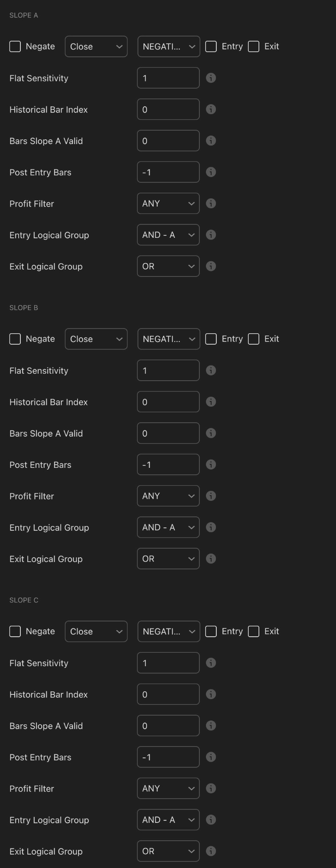
Task: Click the info icon next to Slope C Flat Sensitivity
Action: pyautogui.click(x=211, y=663)
